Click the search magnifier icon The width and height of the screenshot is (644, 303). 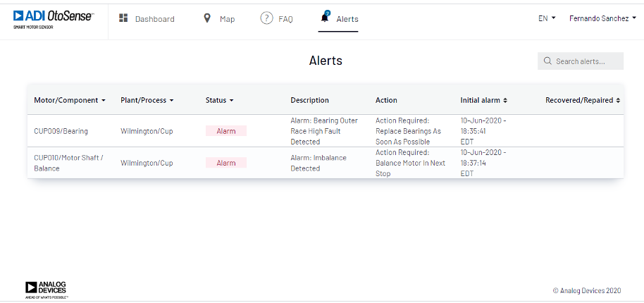(547, 61)
